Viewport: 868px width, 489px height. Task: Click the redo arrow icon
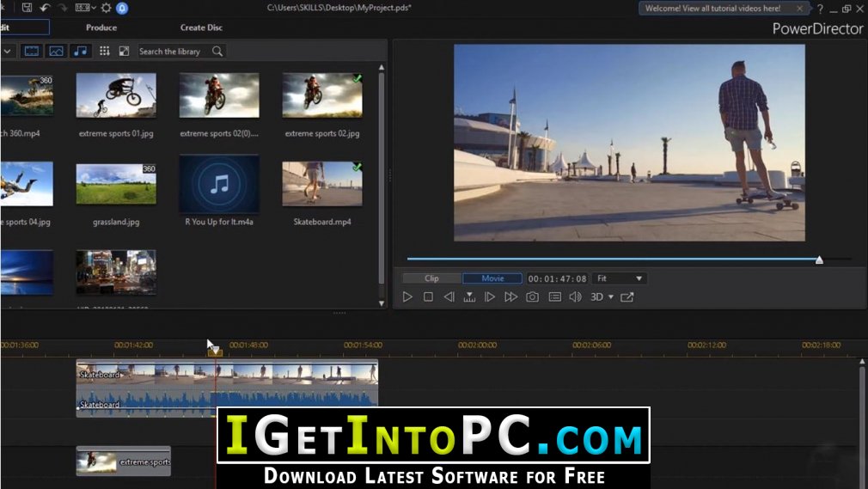[x=63, y=8]
